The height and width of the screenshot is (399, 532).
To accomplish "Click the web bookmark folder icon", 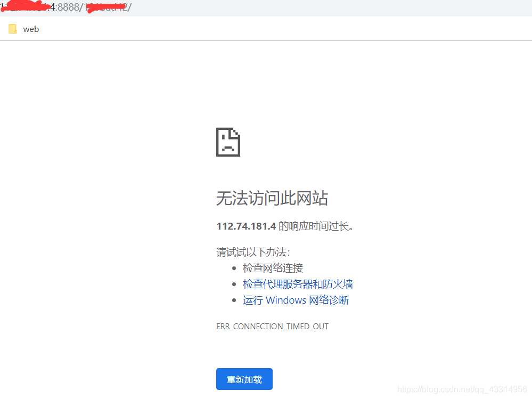I will click(x=13, y=29).
